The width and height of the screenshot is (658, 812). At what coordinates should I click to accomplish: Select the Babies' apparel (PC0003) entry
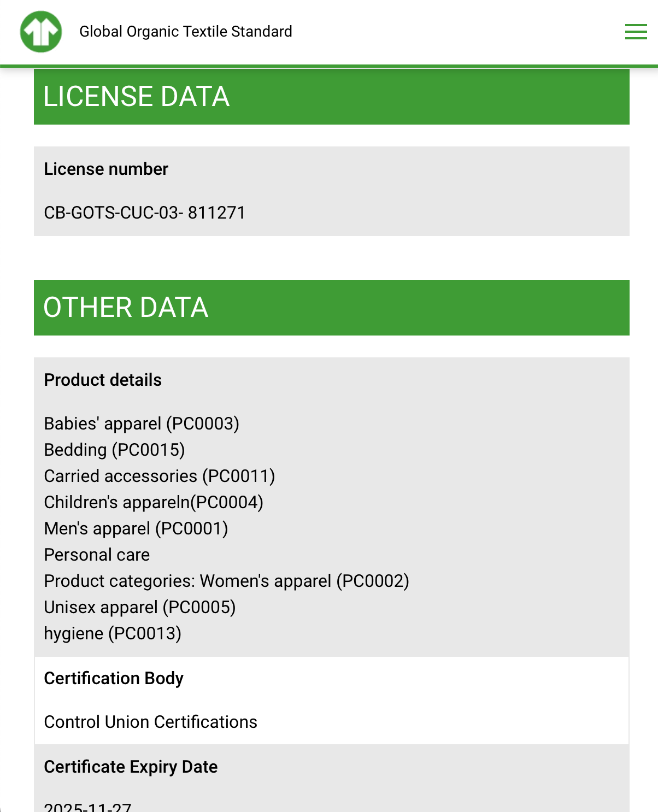coord(142,424)
